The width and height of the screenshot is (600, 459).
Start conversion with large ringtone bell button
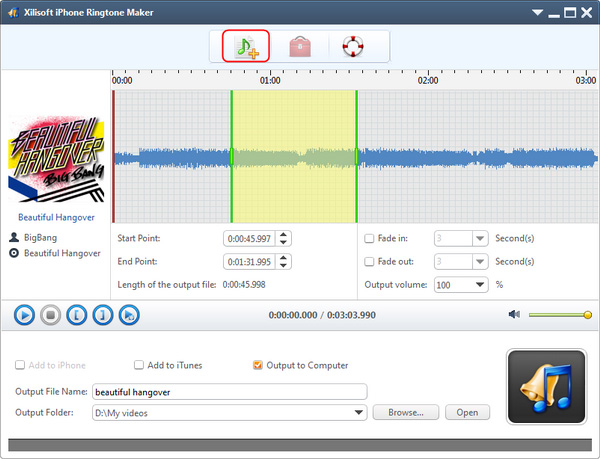(x=546, y=385)
